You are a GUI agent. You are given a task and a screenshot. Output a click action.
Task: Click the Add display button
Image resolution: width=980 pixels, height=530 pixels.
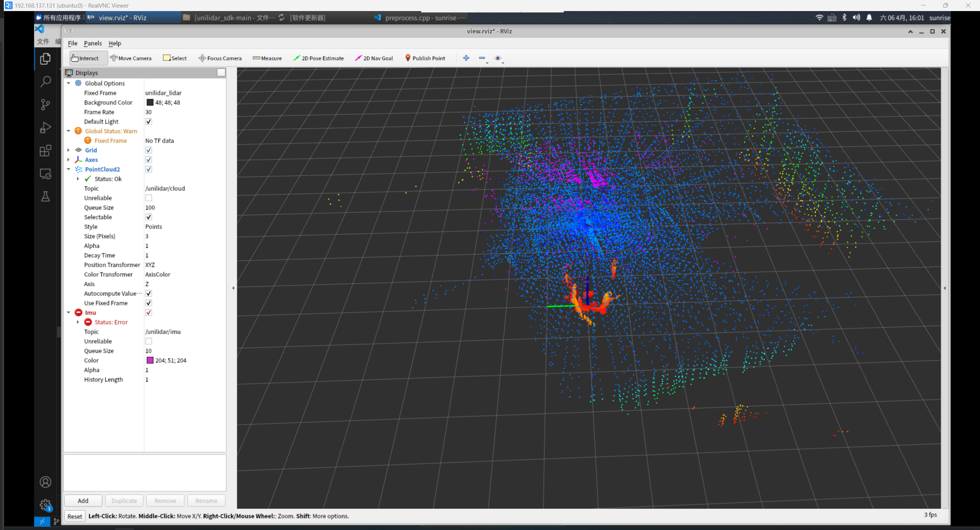83,501
